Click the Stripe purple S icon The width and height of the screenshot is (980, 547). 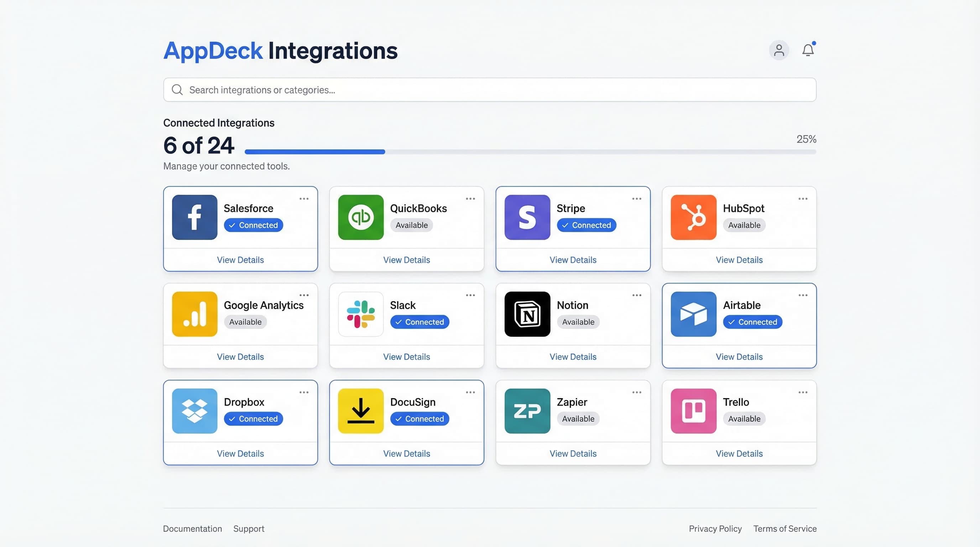(x=527, y=217)
